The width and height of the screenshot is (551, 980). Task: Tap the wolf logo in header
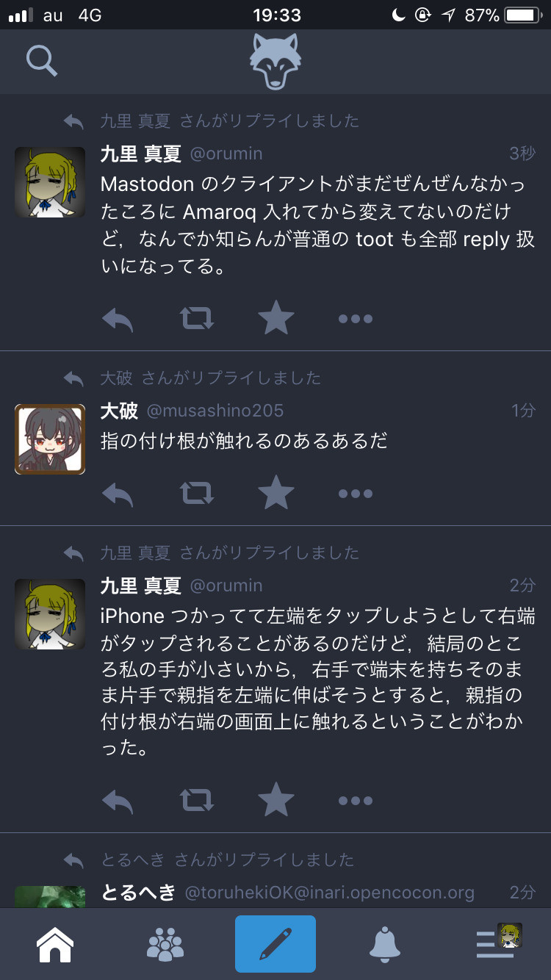[x=275, y=62]
